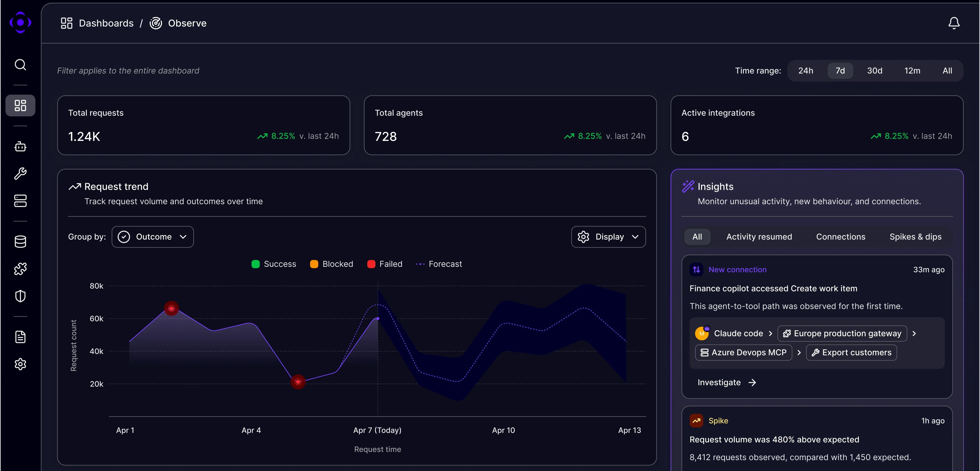Screen dimensions: 980x471
Task: Click the Claude code avatar icon
Action: (702, 333)
